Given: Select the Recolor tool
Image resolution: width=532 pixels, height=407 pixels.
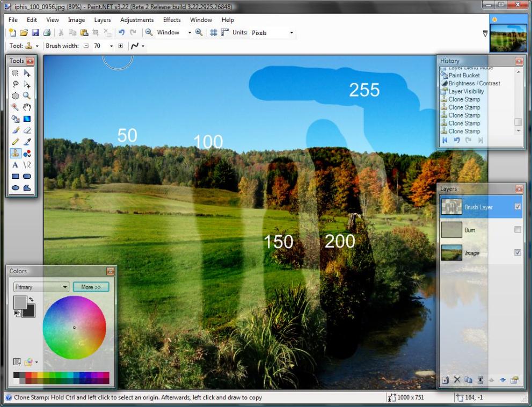Looking at the screenshot, I should coord(27,154).
